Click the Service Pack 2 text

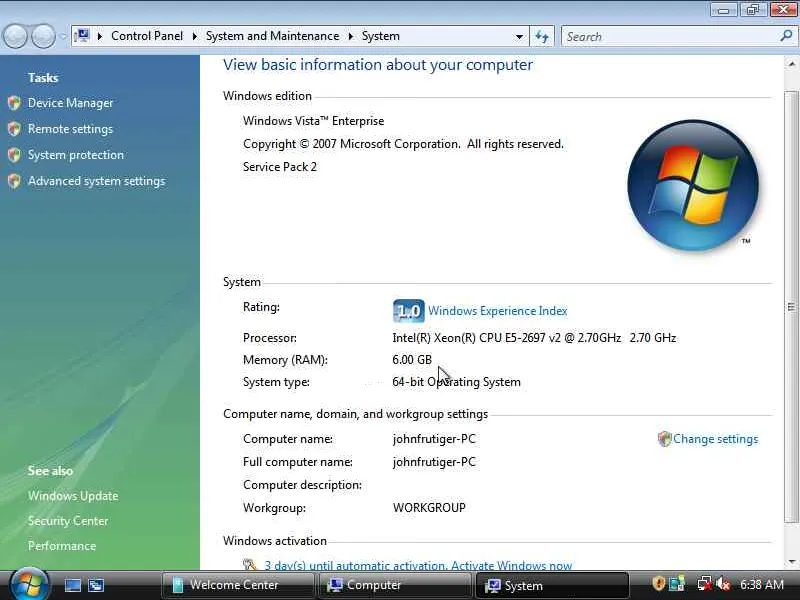(x=280, y=167)
